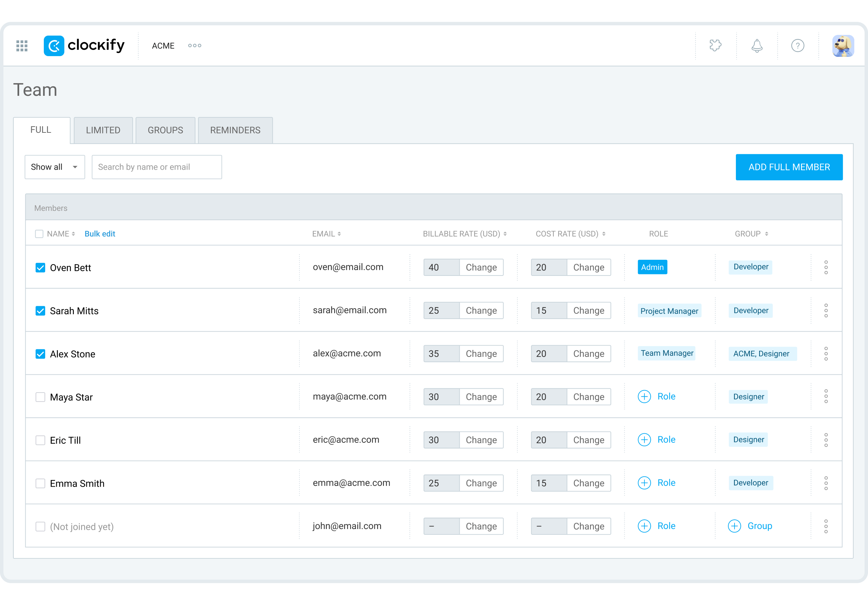Screen dimensions: 868x605
Task: Open the apps grid menu icon
Action: [x=22, y=46]
